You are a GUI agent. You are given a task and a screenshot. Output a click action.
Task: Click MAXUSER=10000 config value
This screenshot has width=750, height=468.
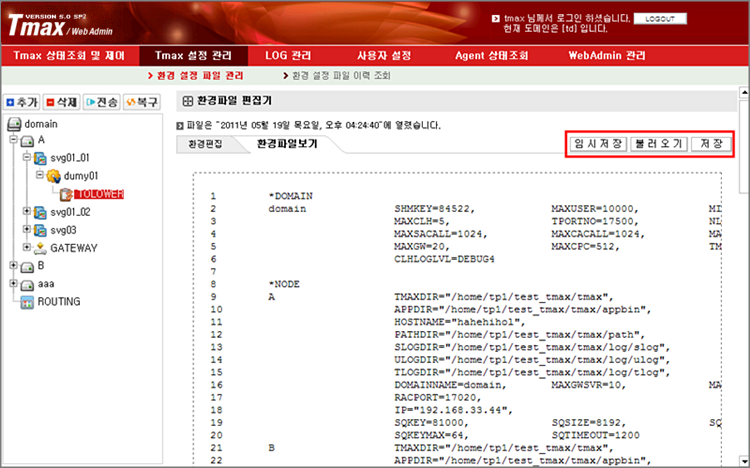[x=595, y=209]
